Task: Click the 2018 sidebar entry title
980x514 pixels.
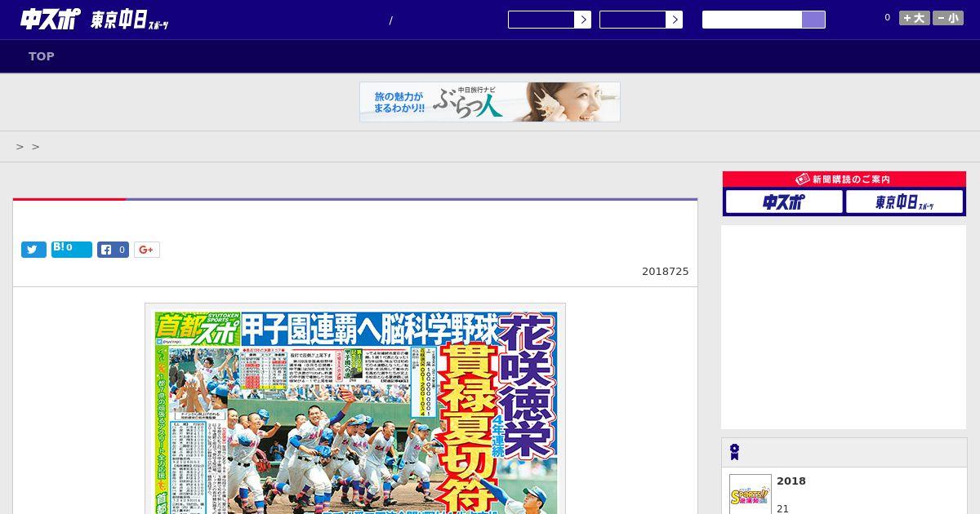Action: click(x=791, y=481)
